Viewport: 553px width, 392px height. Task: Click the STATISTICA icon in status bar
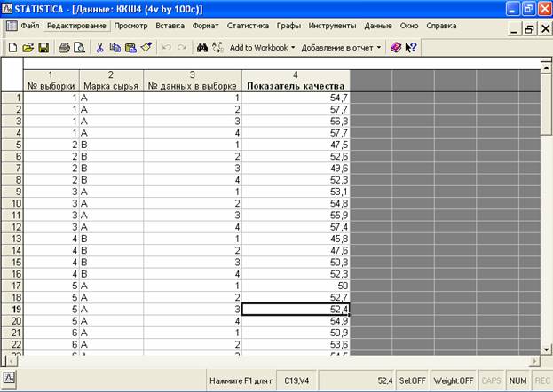pos(9,378)
